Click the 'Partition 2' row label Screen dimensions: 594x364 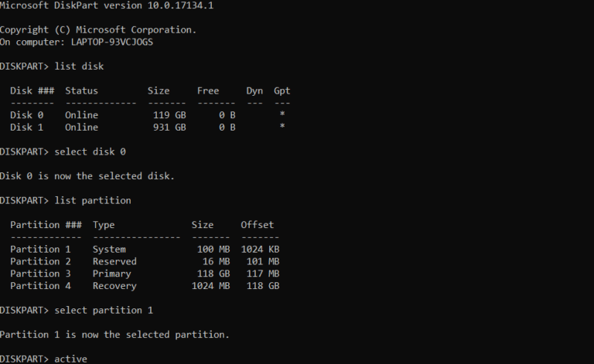pyautogui.click(x=40, y=261)
